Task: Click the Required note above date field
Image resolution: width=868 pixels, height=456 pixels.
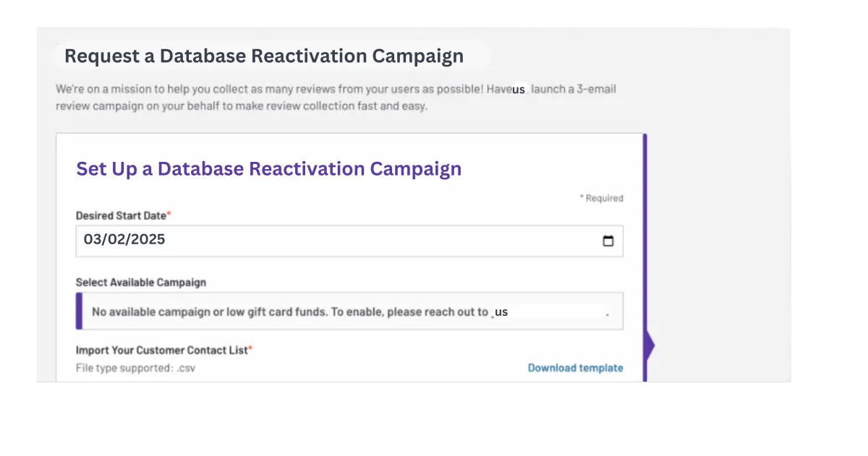Action: tap(601, 198)
